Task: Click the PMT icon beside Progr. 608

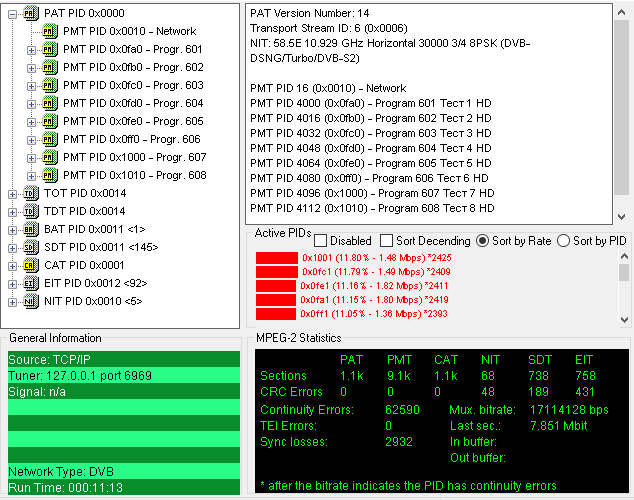Action: point(50,175)
